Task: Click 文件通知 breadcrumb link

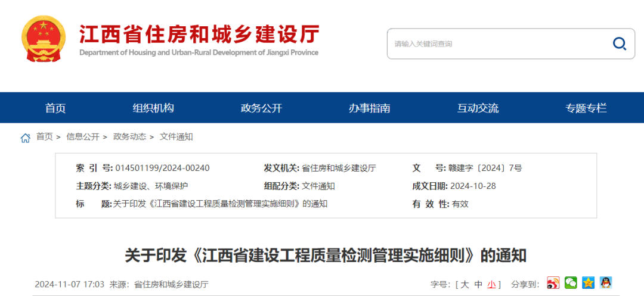Action: coord(177,137)
